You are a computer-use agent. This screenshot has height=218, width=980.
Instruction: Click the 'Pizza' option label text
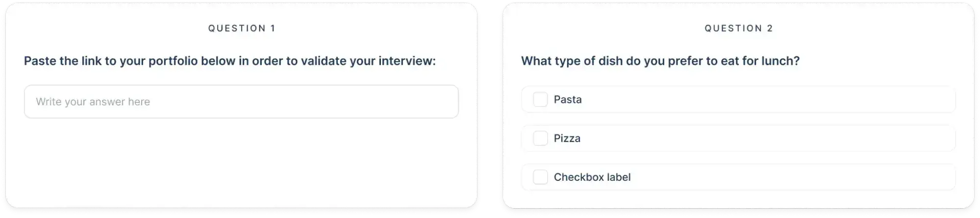pyautogui.click(x=567, y=138)
